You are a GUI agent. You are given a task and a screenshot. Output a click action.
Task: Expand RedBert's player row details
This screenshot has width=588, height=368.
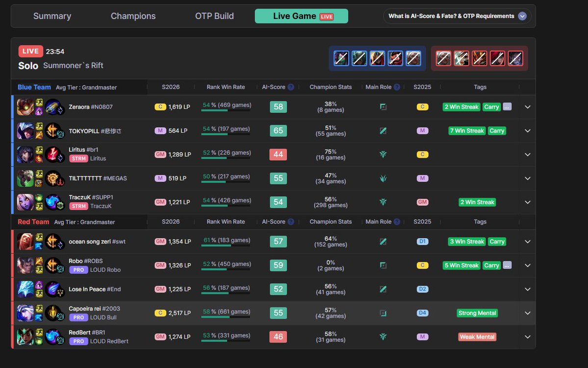(527, 337)
